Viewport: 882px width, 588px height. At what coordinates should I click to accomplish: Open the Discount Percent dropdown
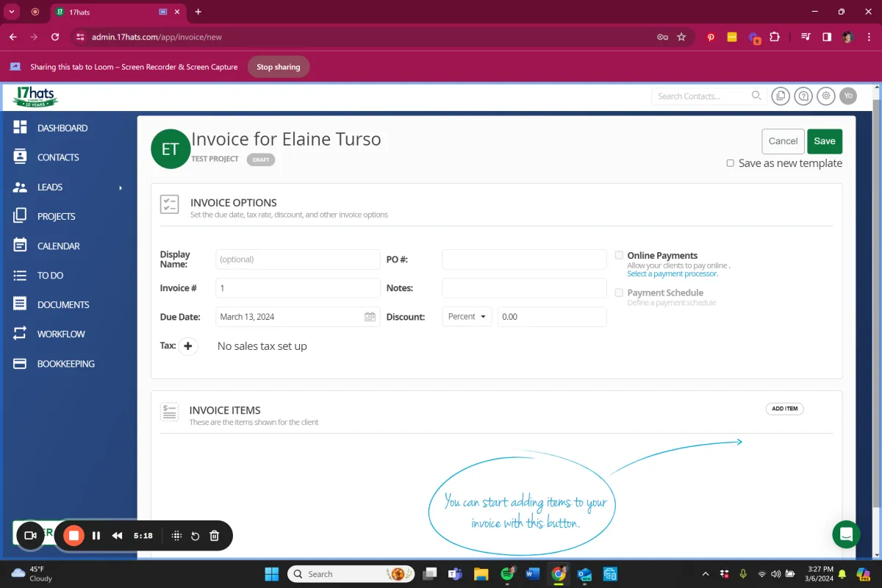point(467,317)
